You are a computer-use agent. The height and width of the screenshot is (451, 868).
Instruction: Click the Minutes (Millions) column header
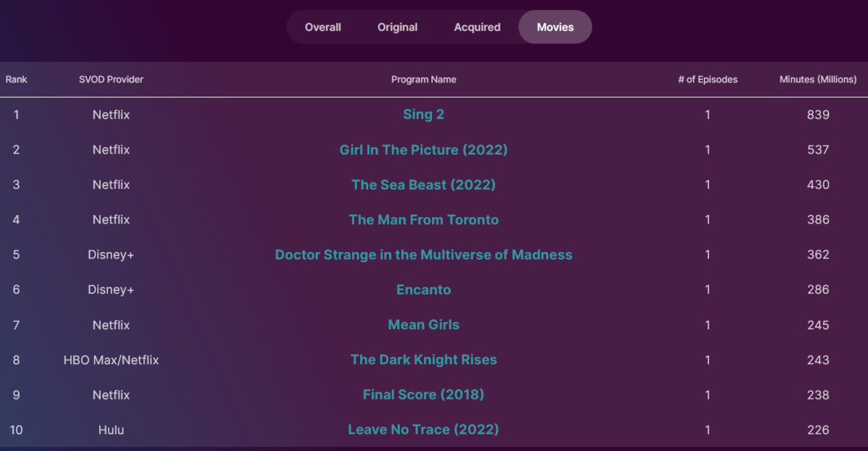pos(818,80)
